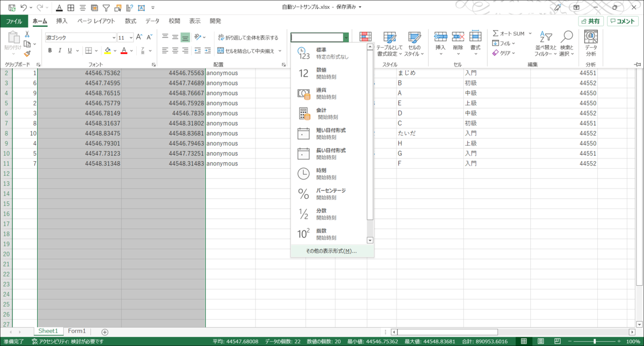The height and width of the screenshot is (346, 644).
Task: Click the 書式 format cells icon
Action: coord(475,37)
